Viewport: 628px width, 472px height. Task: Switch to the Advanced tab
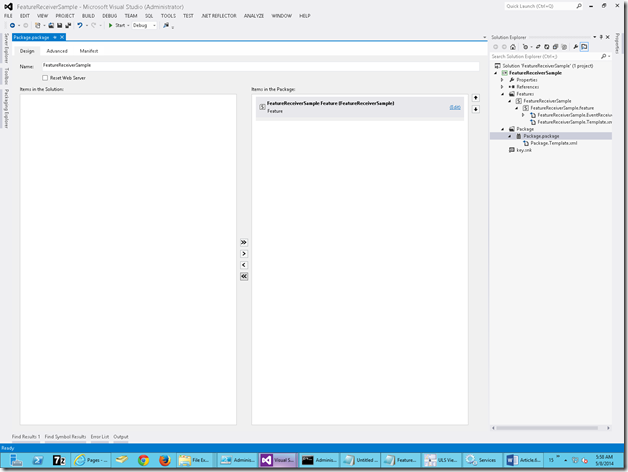57,51
